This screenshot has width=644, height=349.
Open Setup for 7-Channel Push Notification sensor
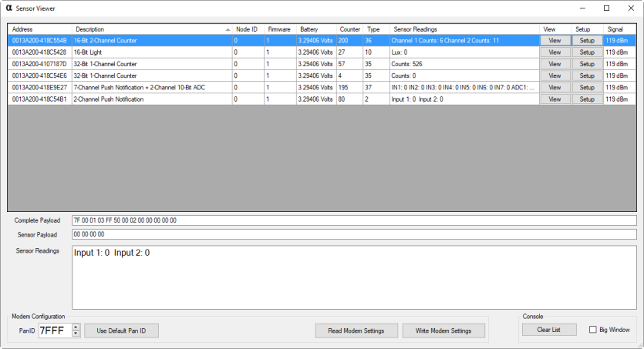click(x=586, y=88)
